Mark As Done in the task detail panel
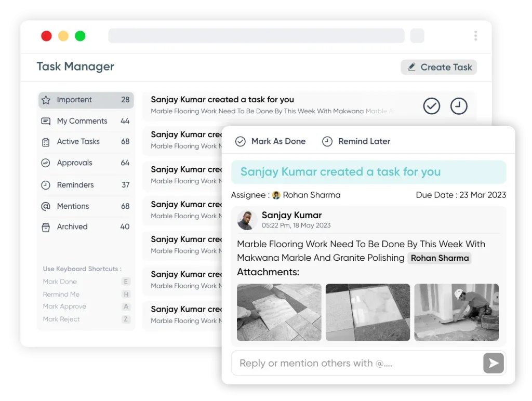 pos(271,141)
